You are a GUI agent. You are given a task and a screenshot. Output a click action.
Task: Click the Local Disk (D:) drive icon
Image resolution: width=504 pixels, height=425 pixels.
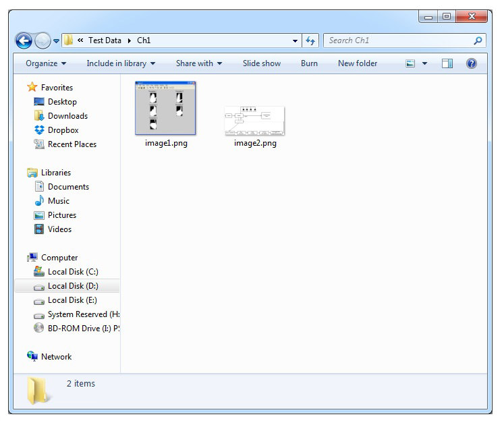(39, 287)
